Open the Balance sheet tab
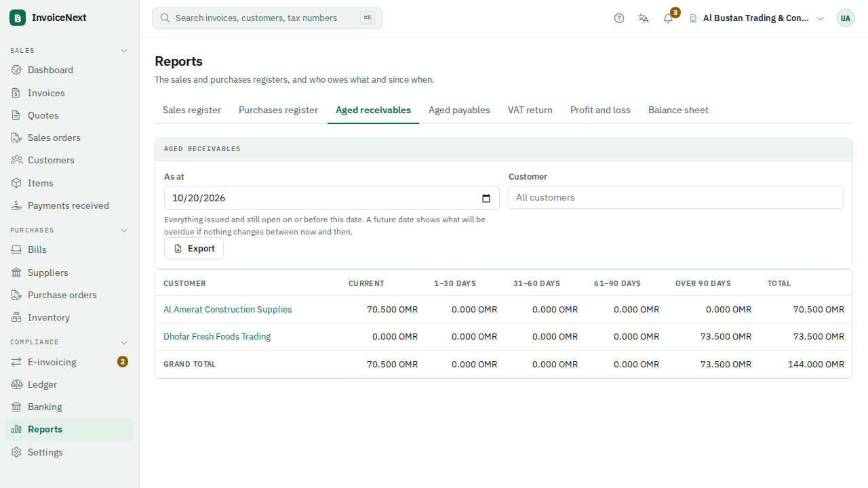This screenshot has height=488, width=868. pos(678,110)
